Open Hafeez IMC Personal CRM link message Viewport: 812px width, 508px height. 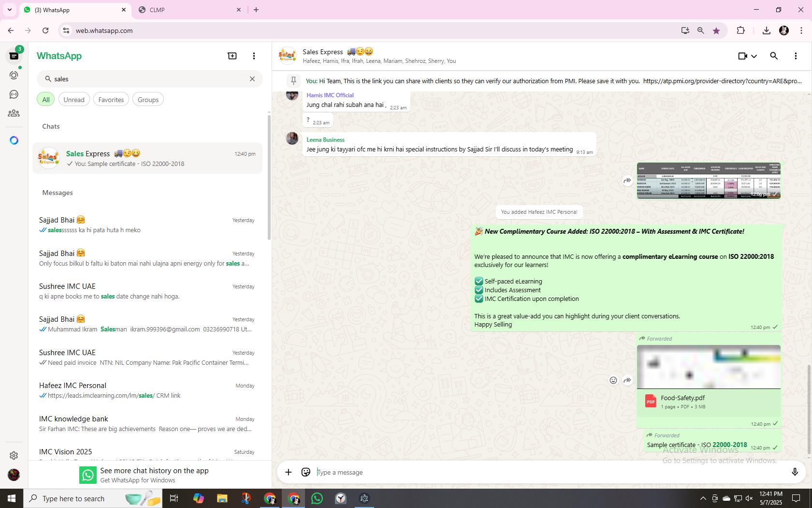tap(147, 390)
